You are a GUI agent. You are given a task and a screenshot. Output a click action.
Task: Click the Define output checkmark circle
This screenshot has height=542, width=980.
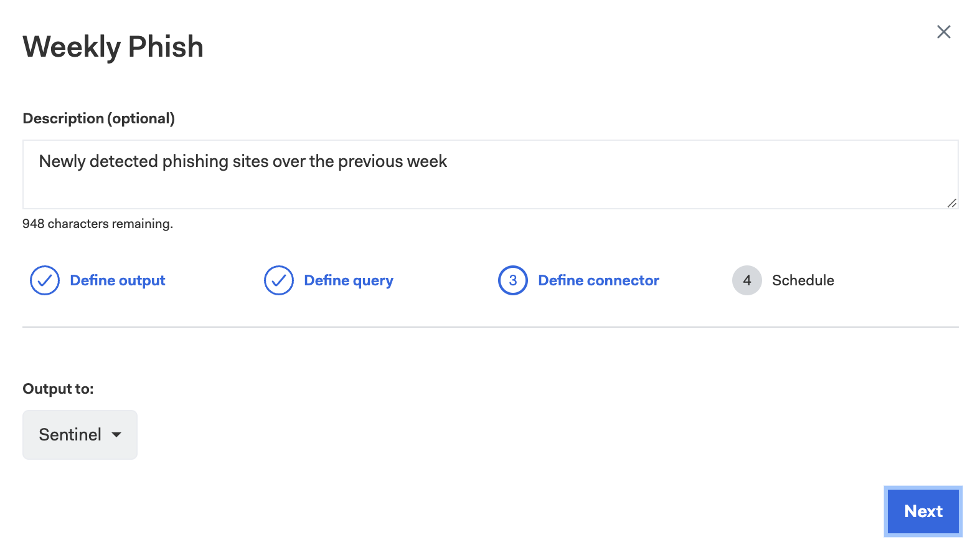tap(45, 280)
